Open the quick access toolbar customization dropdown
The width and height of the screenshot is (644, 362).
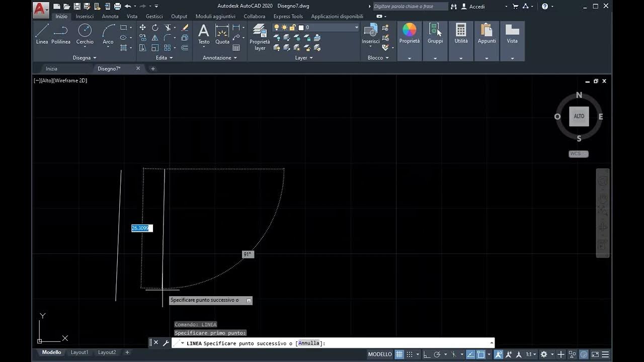click(x=156, y=6)
